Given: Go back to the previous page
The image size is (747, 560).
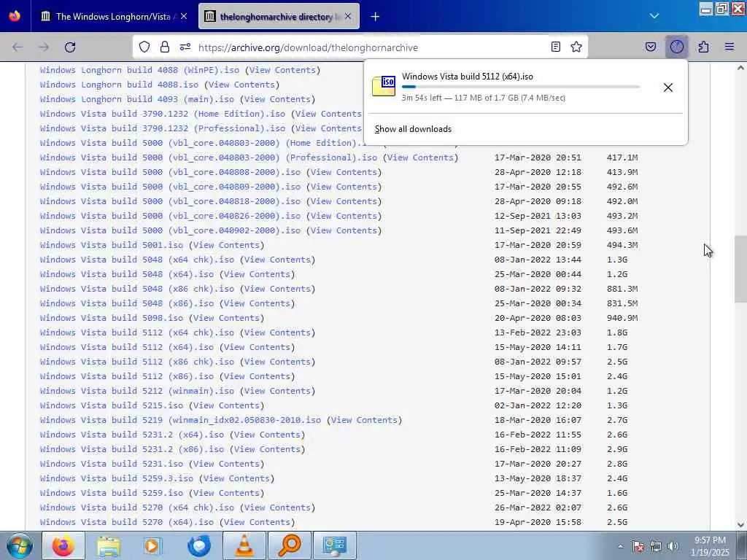Looking at the screenshot, I should [x=18, y=47].
